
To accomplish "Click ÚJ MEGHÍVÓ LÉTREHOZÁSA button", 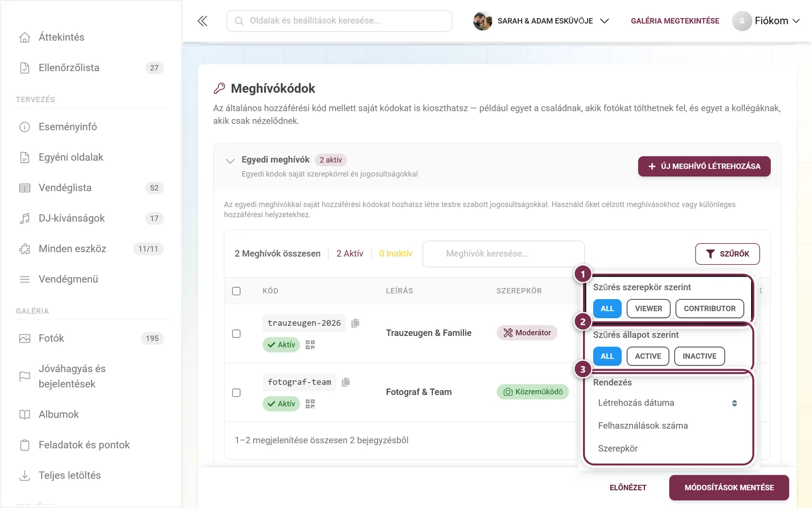I will coord(704,167).
